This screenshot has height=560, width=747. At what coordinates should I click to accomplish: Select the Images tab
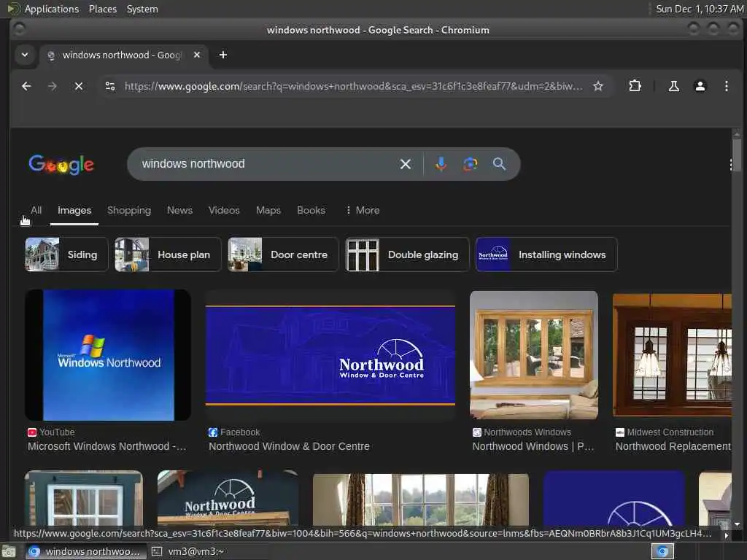(74, 210)
